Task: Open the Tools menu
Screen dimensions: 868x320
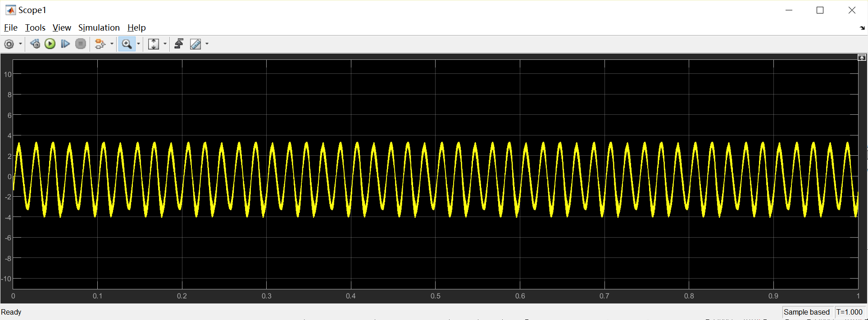Action: (x=35, y=27)
